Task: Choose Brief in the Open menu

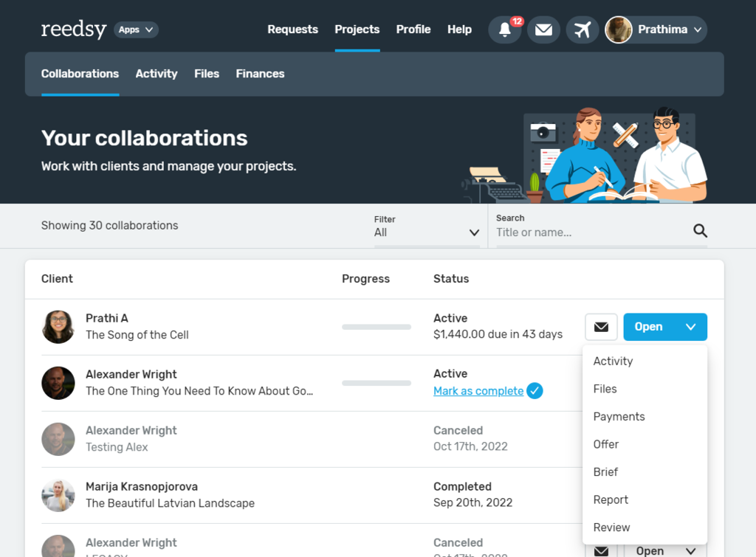Action: (605, 472)
